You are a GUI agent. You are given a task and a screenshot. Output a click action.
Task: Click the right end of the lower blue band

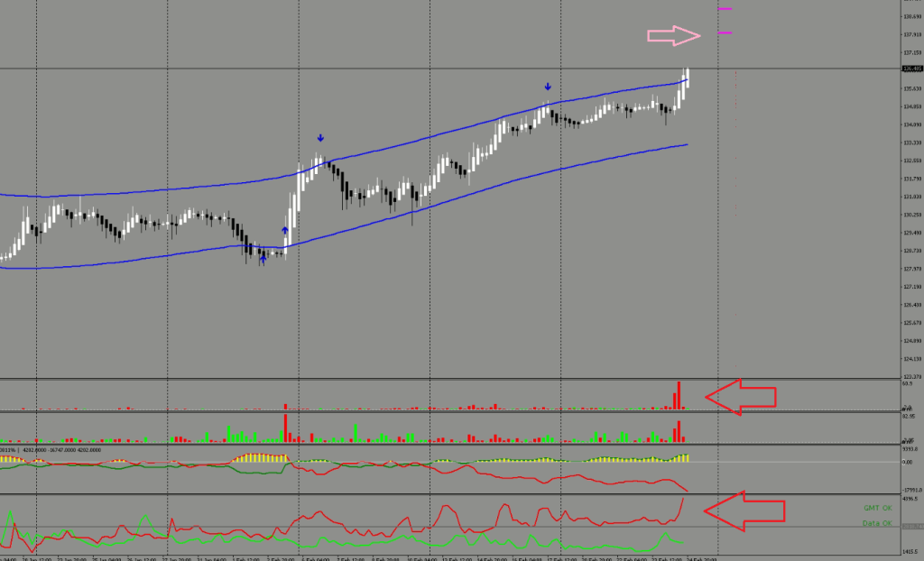click(687, 144)
